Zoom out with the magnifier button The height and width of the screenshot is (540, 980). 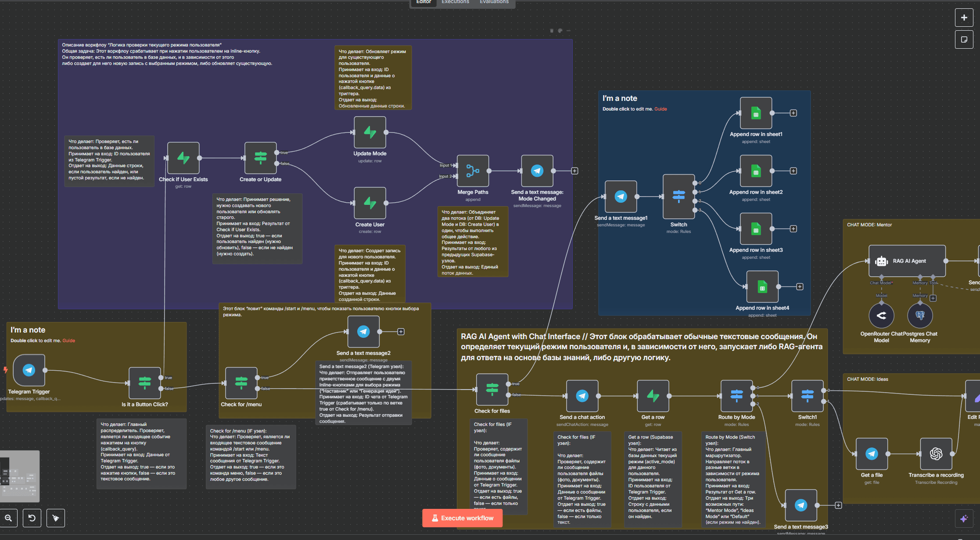coord(8,518)
